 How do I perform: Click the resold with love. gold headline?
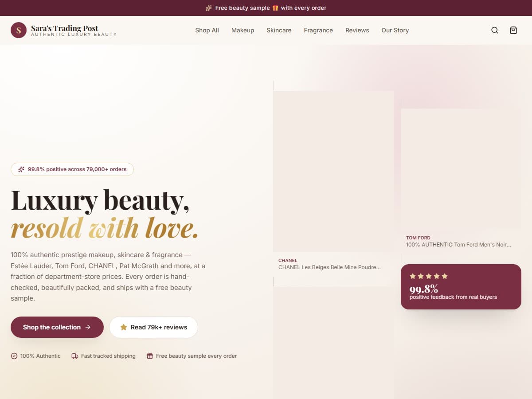pyautogui.click(x=104, y=228)
